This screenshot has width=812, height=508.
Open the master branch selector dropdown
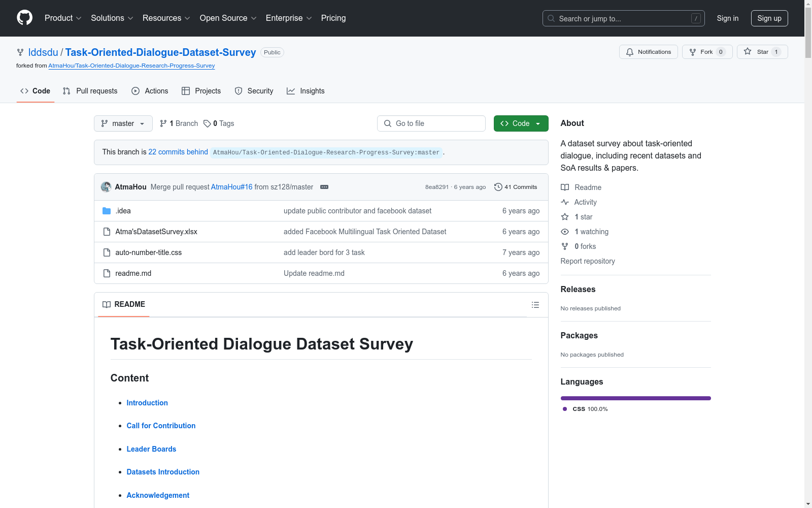pyautogui.click(x=123, y=123)
